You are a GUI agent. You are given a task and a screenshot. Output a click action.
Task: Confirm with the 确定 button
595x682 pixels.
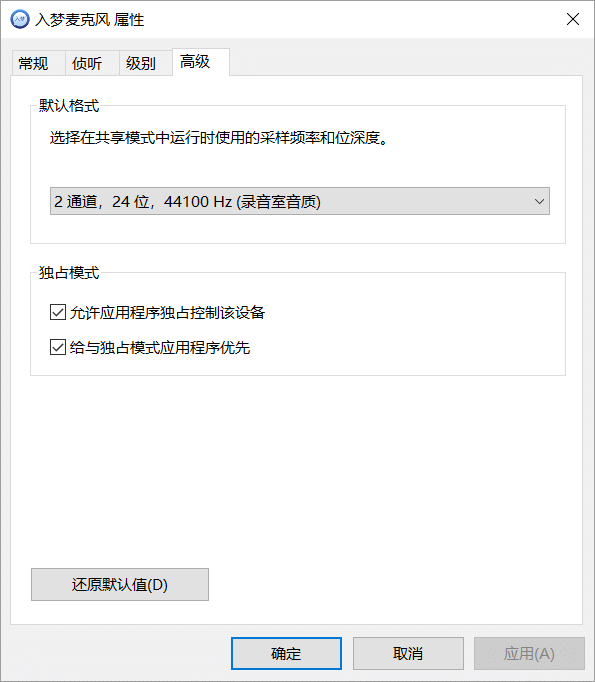(286, 653)
